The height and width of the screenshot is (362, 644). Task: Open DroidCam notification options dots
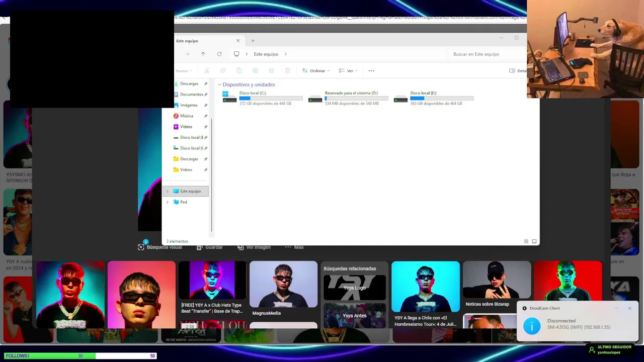pyautogui.click(x=616, y=308)
